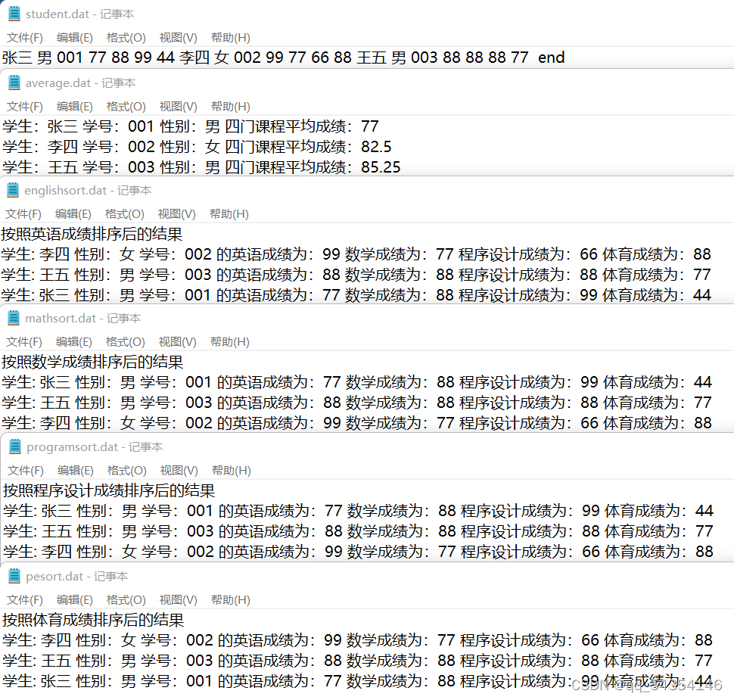Image resolution: width=734 pixels, height=700 pixels.
Task: Click 张三's row in the programsort.dat window
Action: (358, 511)
